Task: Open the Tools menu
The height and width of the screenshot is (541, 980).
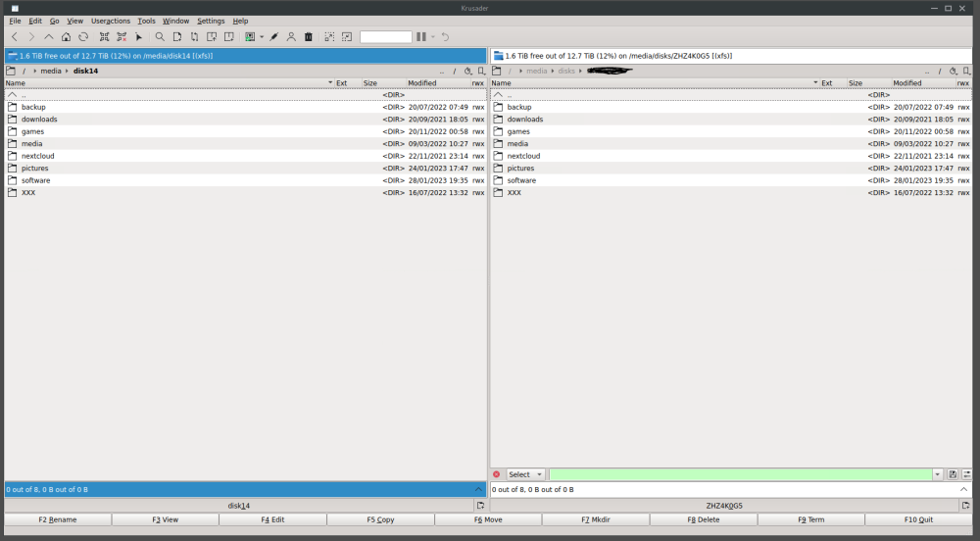Action: coord(146,21)
